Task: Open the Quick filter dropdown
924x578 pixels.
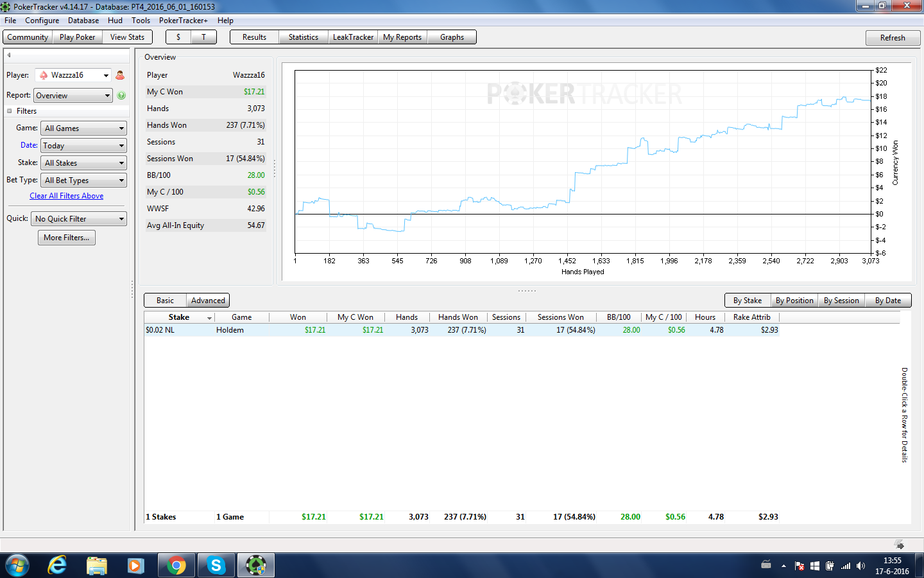Action: pyautogui.click(x=79, y=219)
